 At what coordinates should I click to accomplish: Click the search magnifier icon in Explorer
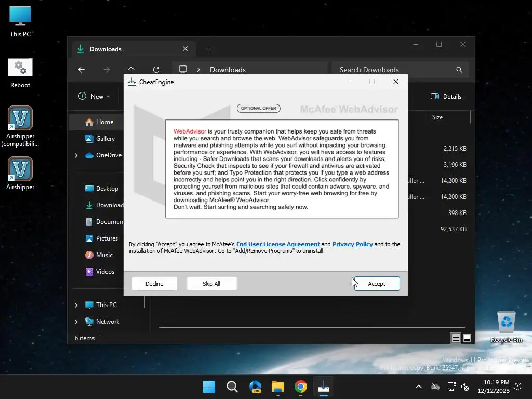pos(459,70)
